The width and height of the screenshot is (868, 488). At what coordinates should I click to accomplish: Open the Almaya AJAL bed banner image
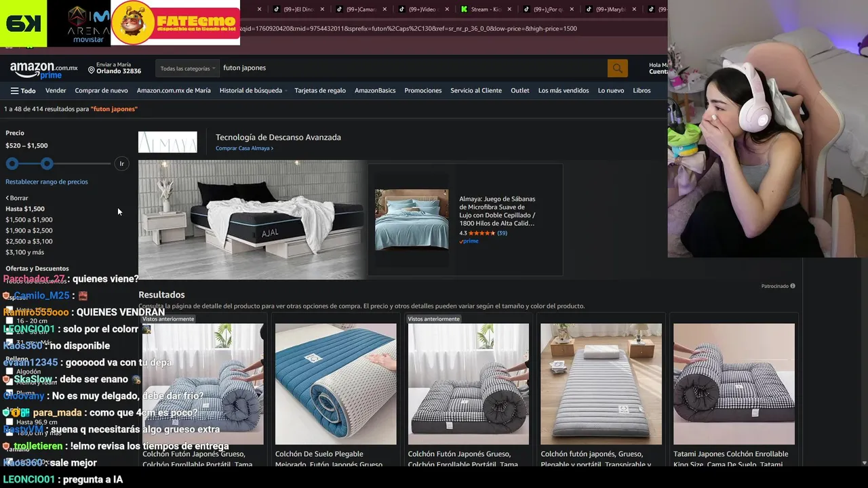click(x=252, y=220)
